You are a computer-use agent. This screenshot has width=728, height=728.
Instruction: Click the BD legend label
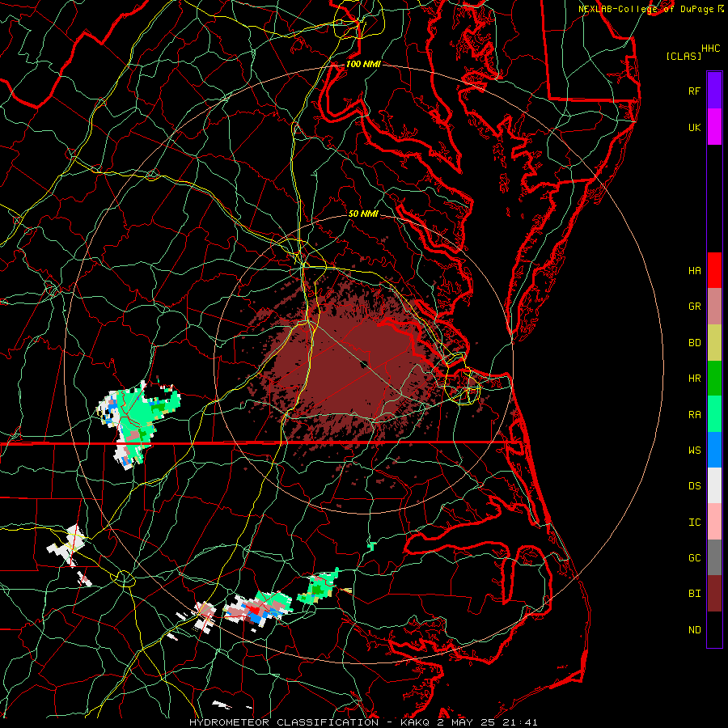point(694,343)
